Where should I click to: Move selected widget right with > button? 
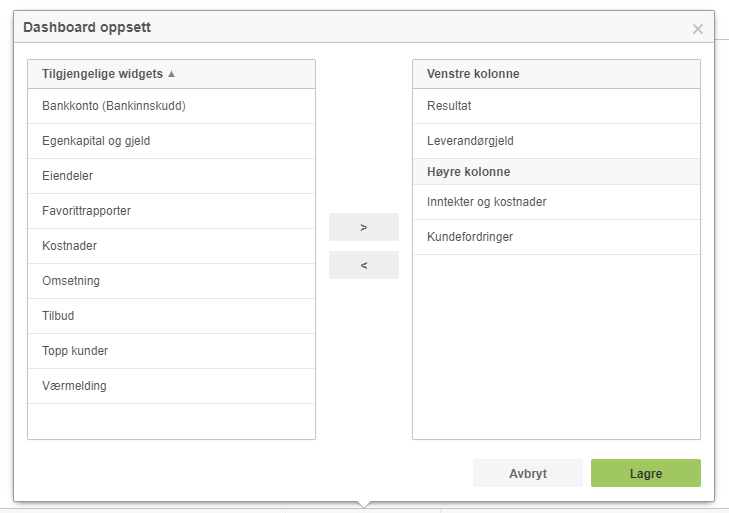pos(364,227)
